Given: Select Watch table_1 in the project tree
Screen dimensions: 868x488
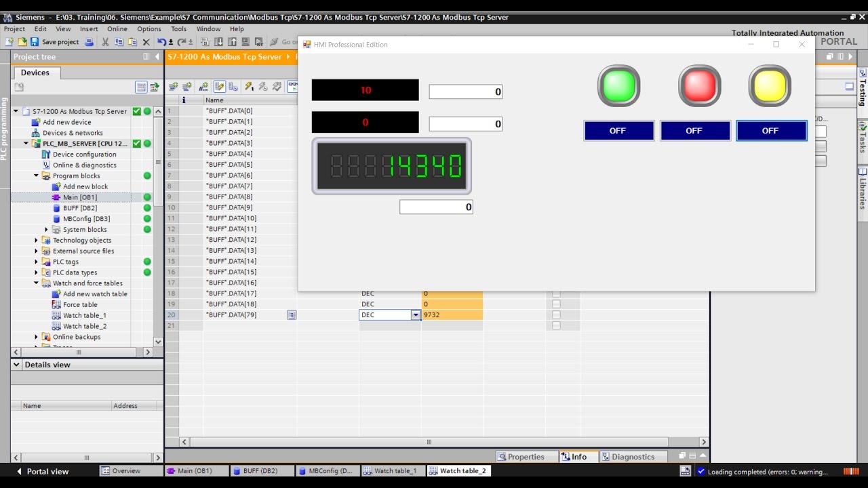Looking at the screenshot, I should (84, 315).
